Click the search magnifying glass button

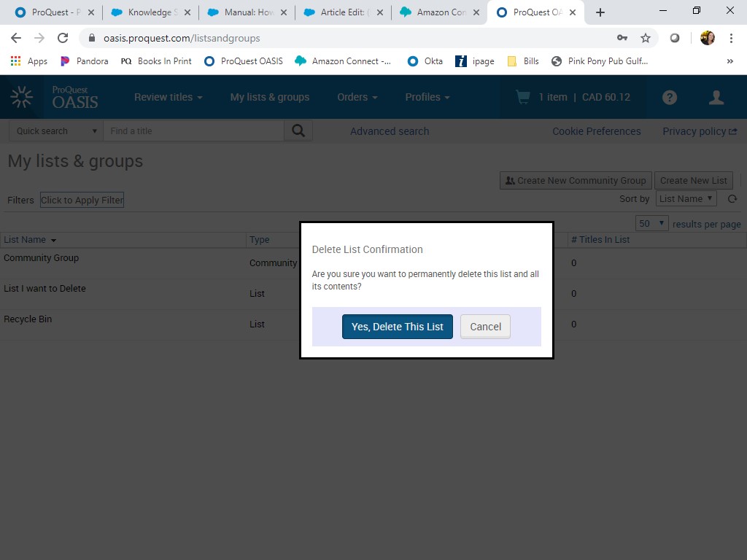tap(298, 131)
